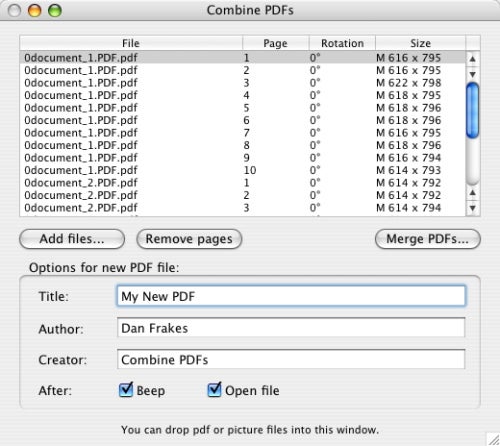Toggle the Beep checkbox
The width and height of the screenshot is (500, 446).
[126, 390]
